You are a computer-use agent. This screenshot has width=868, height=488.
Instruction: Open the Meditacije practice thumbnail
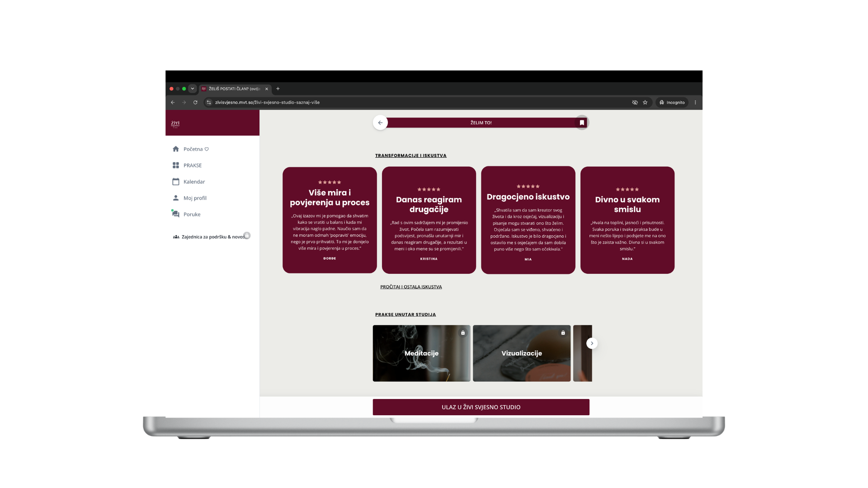click(x=421, y=353)
